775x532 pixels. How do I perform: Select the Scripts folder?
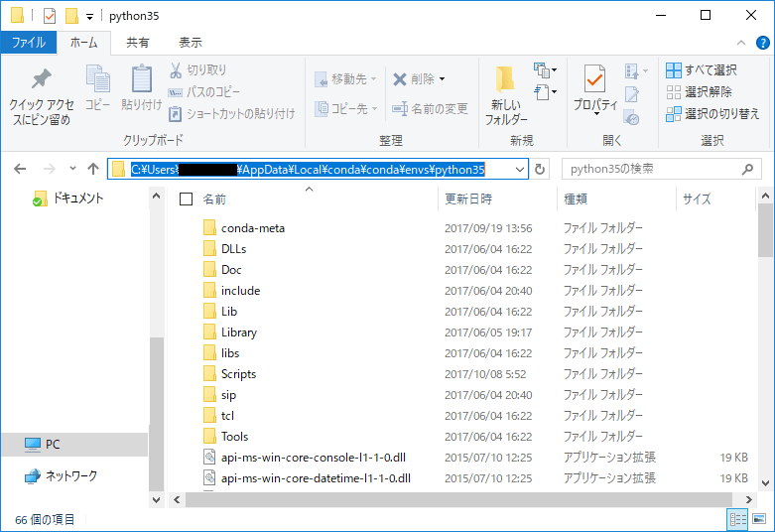pos(238,374)
